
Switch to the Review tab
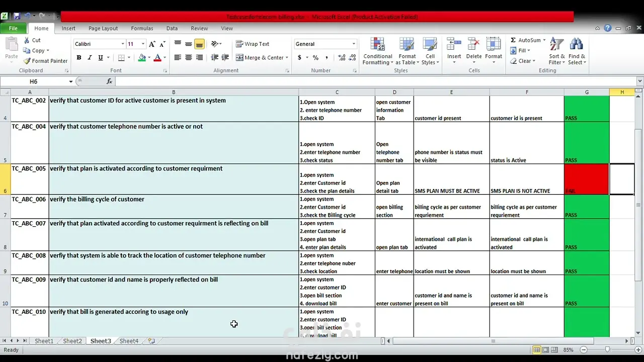tap(199, 29)
